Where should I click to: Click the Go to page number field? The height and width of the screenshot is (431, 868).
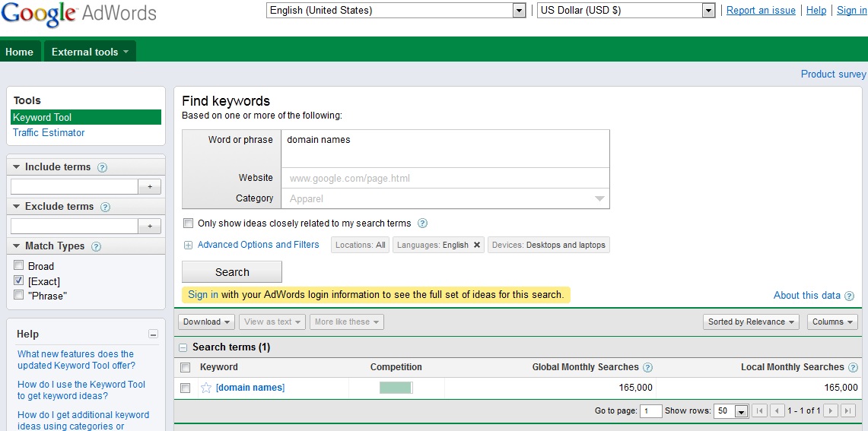tap(651, 411)
